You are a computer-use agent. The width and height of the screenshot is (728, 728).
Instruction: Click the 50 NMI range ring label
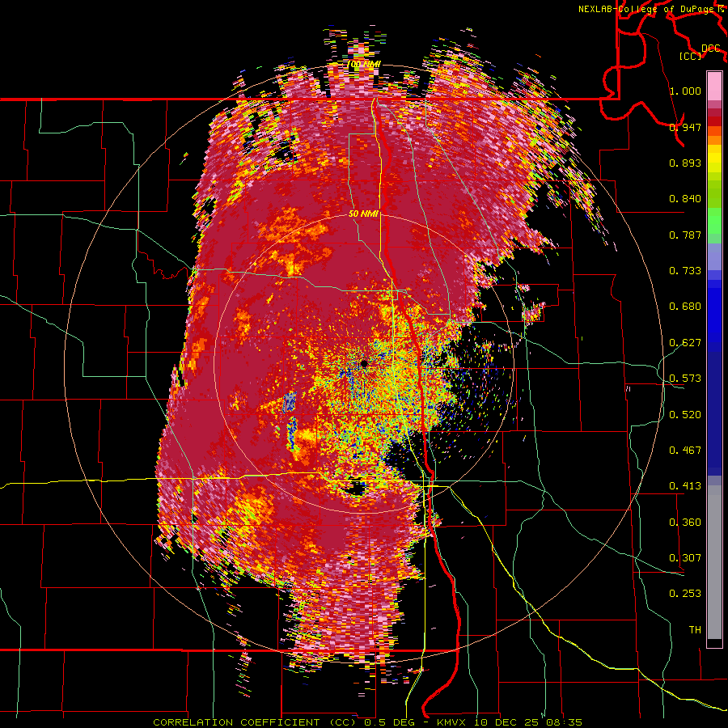[x=363, y=214]
